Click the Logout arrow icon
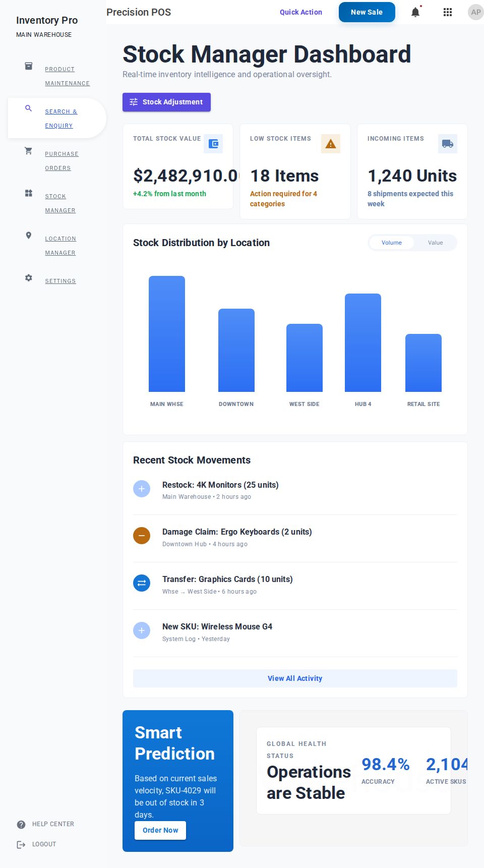This screenshot has width=484, height=868. coord(21,845)
